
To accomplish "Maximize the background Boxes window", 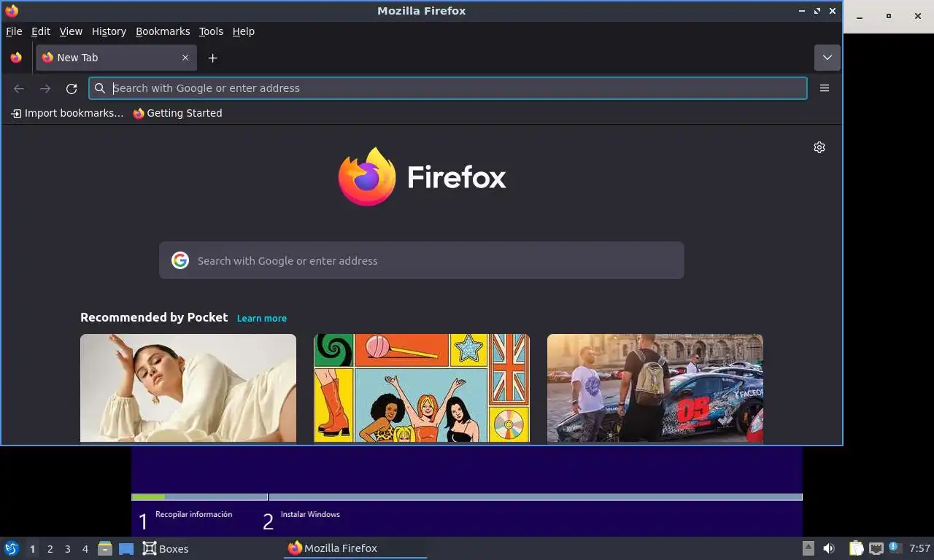I will click(x=888, y=16).
